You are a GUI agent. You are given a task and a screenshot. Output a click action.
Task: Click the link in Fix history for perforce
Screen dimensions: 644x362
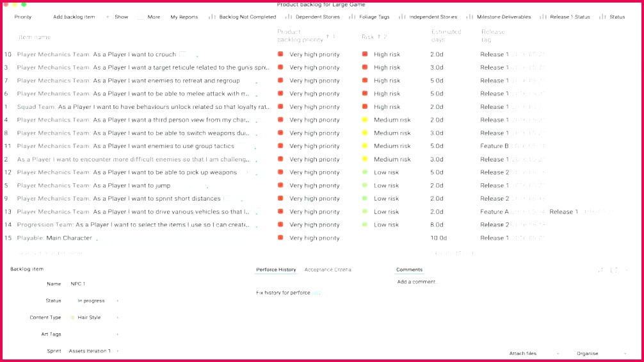point(316,293)
